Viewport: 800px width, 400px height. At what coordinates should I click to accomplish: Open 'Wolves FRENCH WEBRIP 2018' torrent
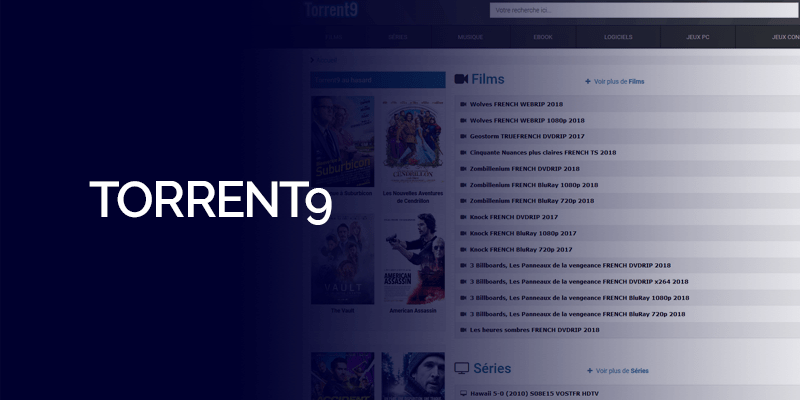coord(516,104)
